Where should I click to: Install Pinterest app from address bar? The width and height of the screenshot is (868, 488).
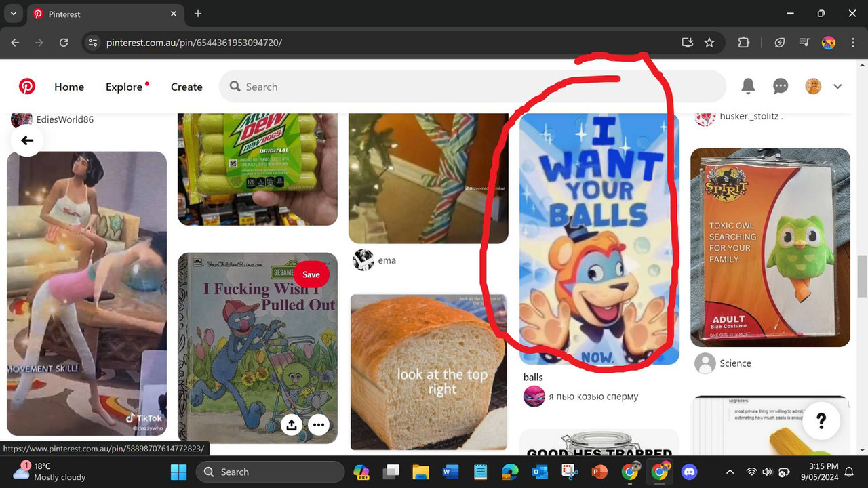point(688,42)
